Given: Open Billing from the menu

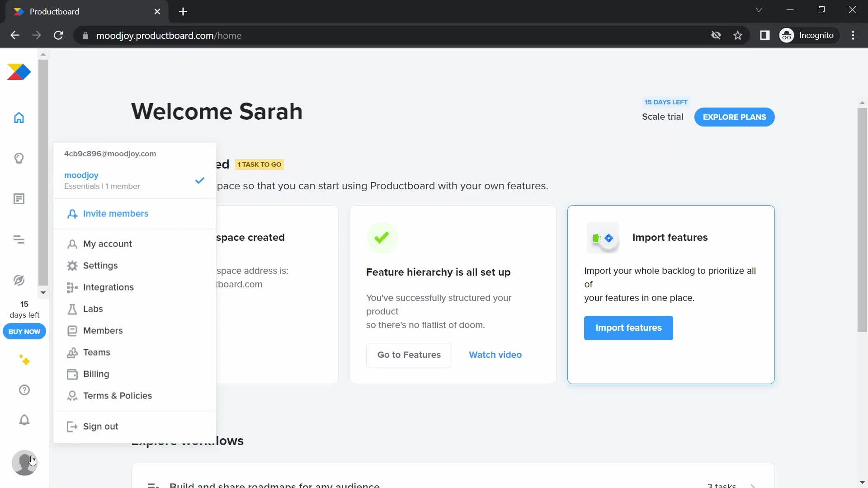Looking at the screenshot, I should pos(135,374).
